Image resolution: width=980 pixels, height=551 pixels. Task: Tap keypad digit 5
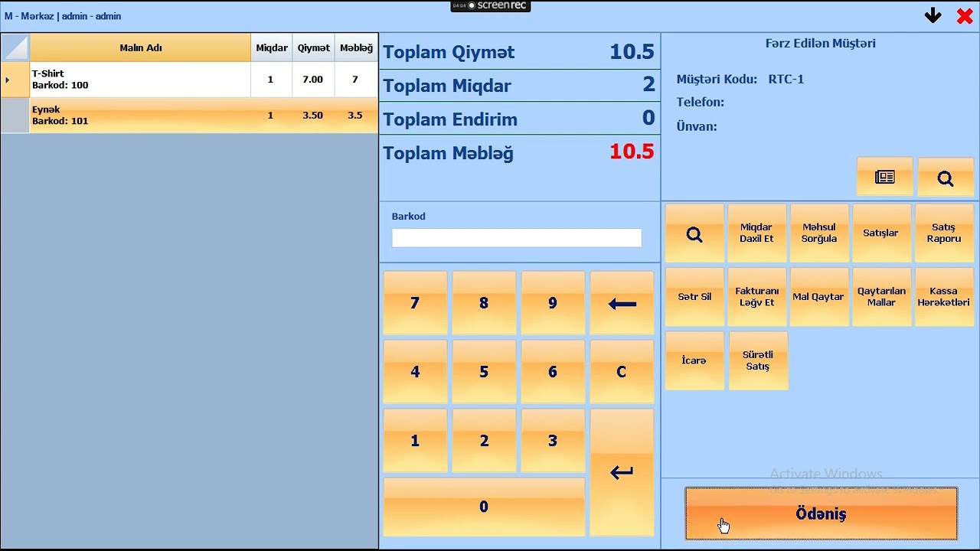point(484,372)
